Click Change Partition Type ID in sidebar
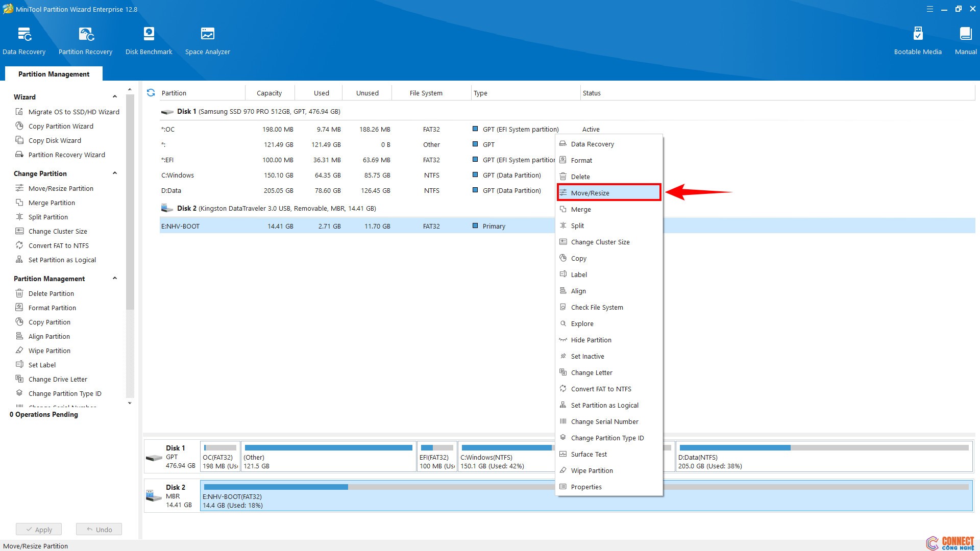This screenshot has width=980, height=551. click(x=58, y=393)
